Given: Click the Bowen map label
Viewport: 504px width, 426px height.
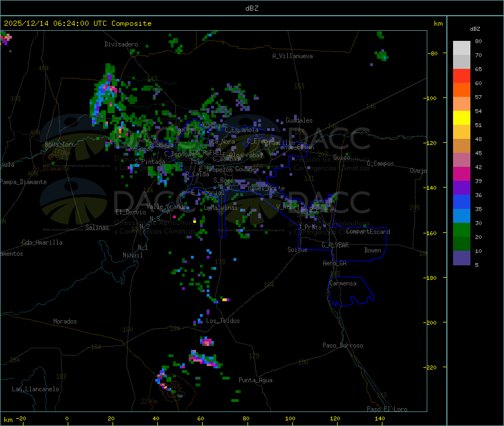Looking at the screenshot, I should pos(372,250).
